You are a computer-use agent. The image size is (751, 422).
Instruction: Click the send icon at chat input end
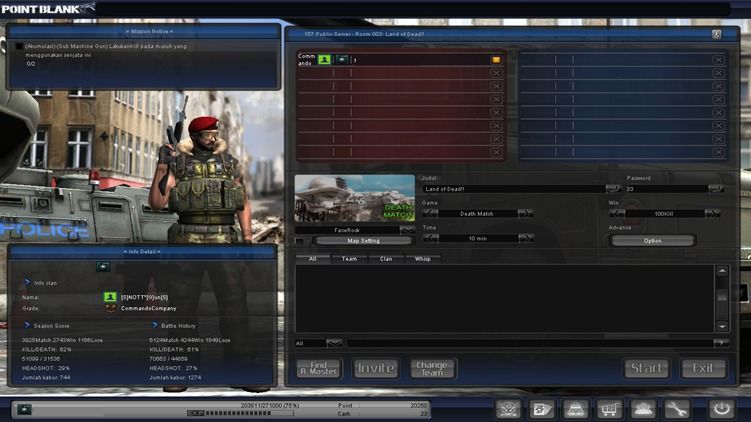tap(721, 343)
